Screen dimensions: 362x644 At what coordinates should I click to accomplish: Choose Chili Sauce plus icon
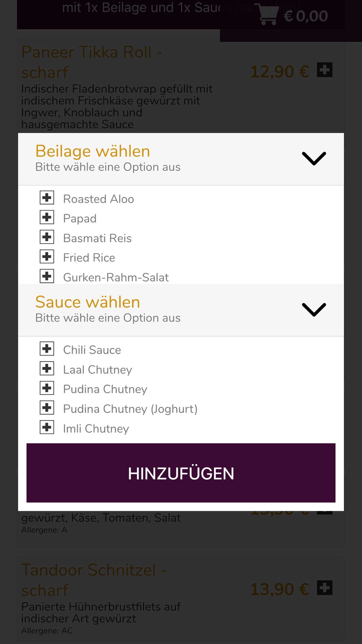47,349
